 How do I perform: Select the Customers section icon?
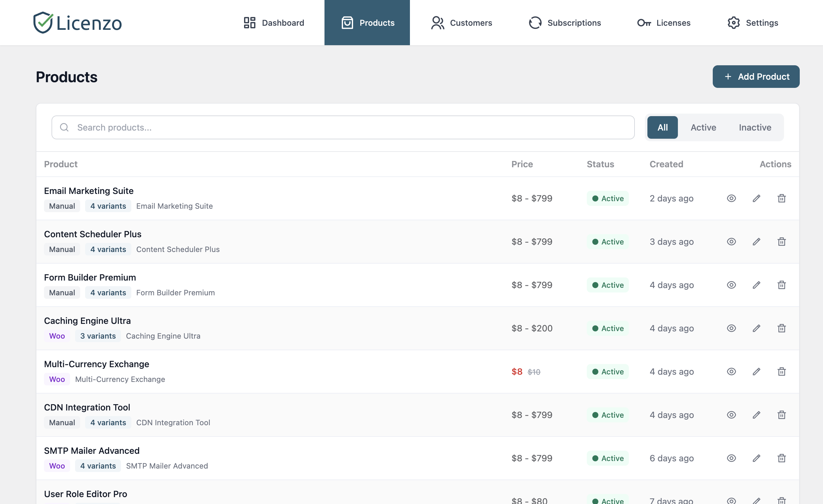[437, 22]
